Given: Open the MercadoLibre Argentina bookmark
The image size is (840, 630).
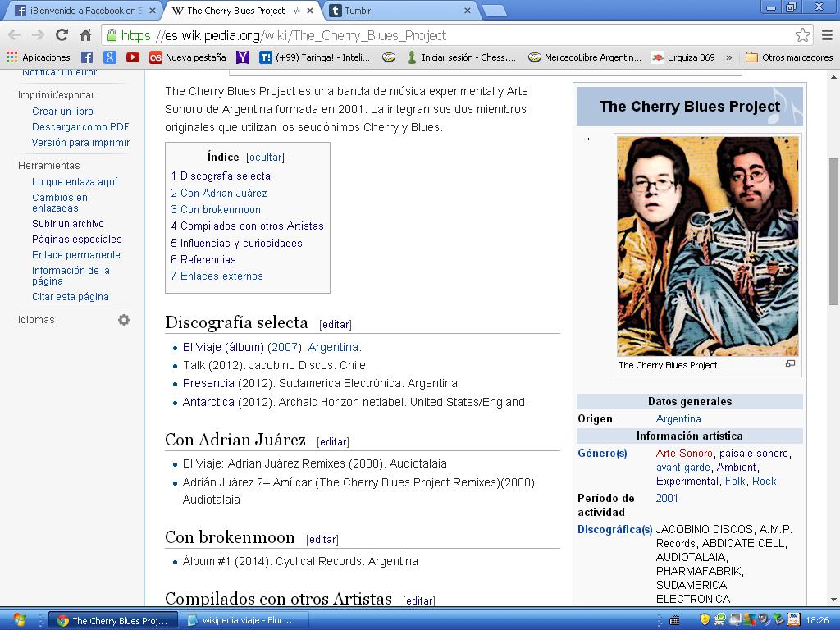Looking at the screenshot, I should 584,57.
